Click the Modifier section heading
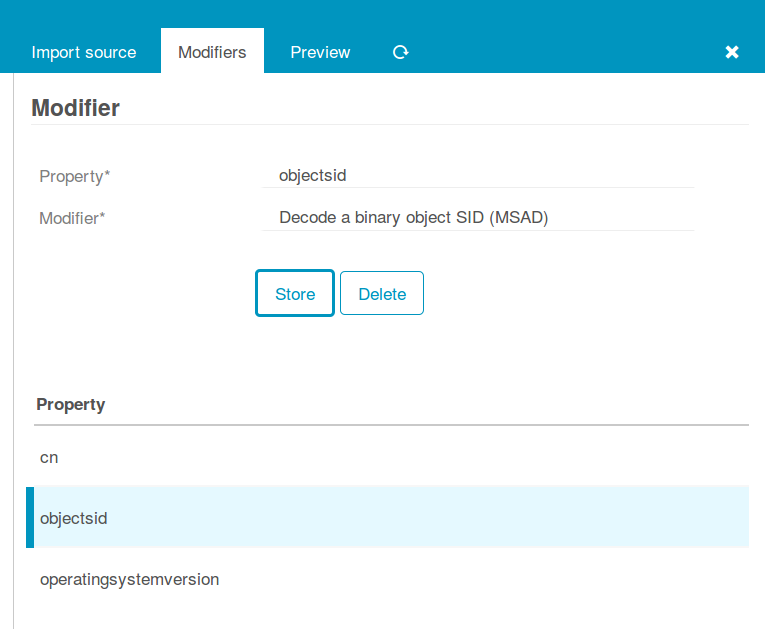The height and width of the screenshot is (629, 765). [x=76, y=108]
